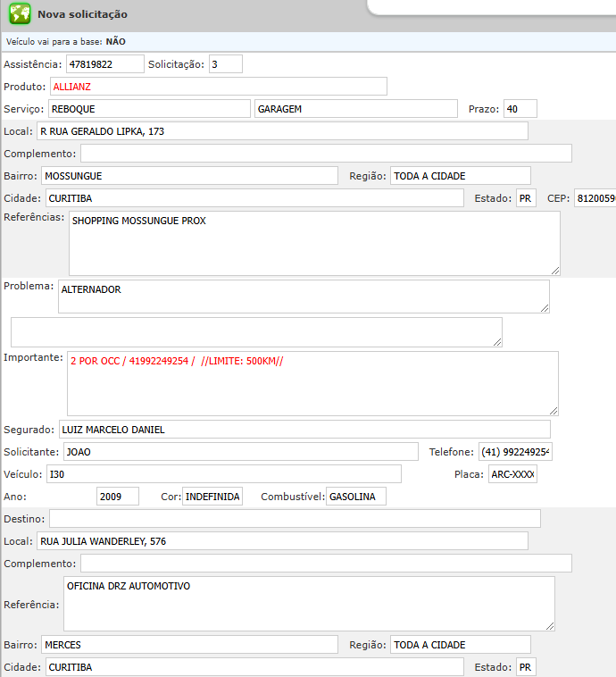Click the Importante text area with red text
This screenshot has height=677, width=616.
[x=312, y=383]
